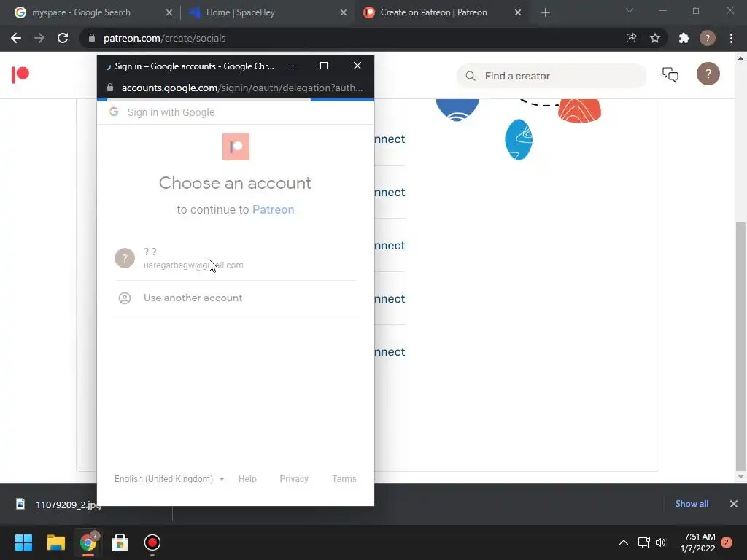
Task: Click the padlock in the accounts.google.com popup
Action: [x=110, y=87]
